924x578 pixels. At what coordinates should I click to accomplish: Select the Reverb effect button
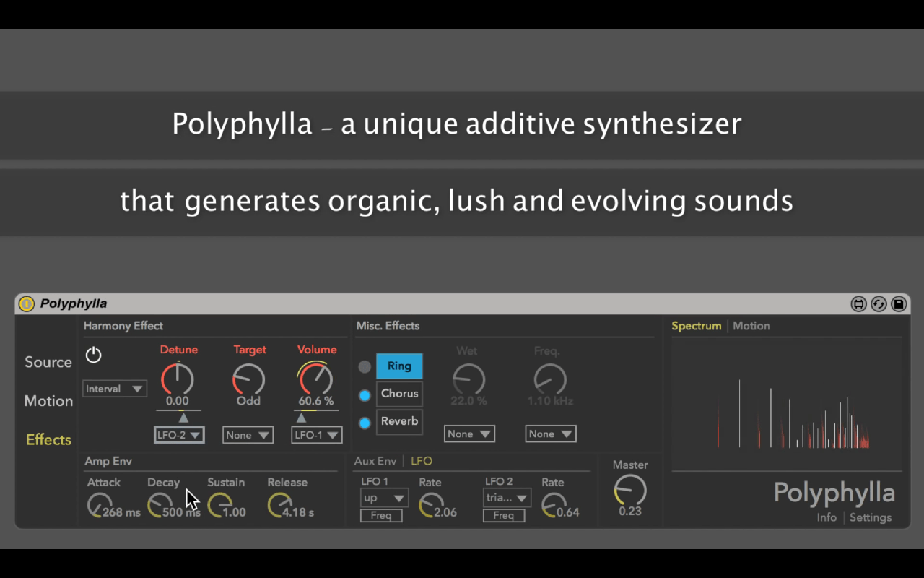399,421
